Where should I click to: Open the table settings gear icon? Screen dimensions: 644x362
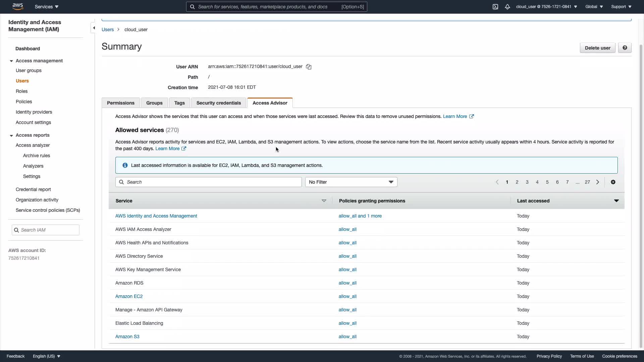(x=613, y=182)
